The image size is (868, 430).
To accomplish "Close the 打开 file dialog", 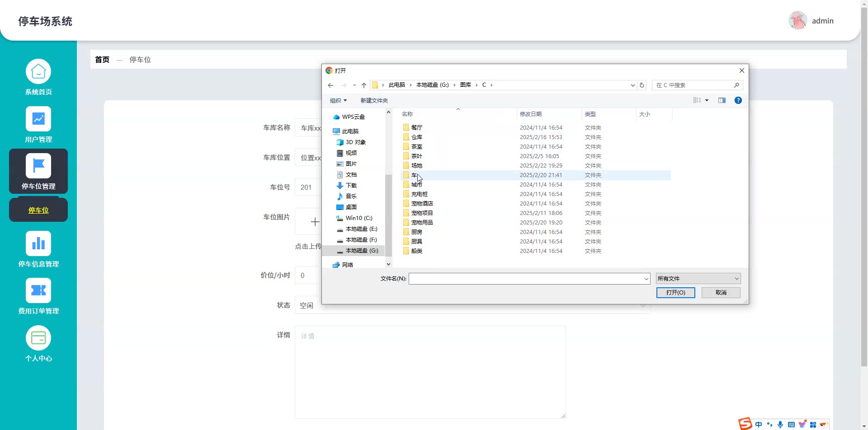I will (x=742, y=70).
